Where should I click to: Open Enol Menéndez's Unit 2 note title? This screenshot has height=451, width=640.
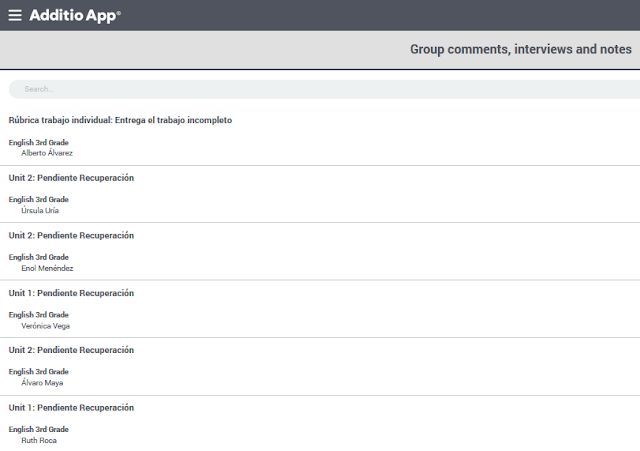71,236
